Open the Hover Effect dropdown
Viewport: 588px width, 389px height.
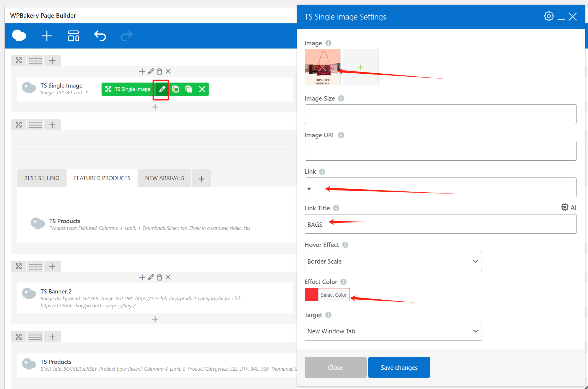[x=393, y=261]
